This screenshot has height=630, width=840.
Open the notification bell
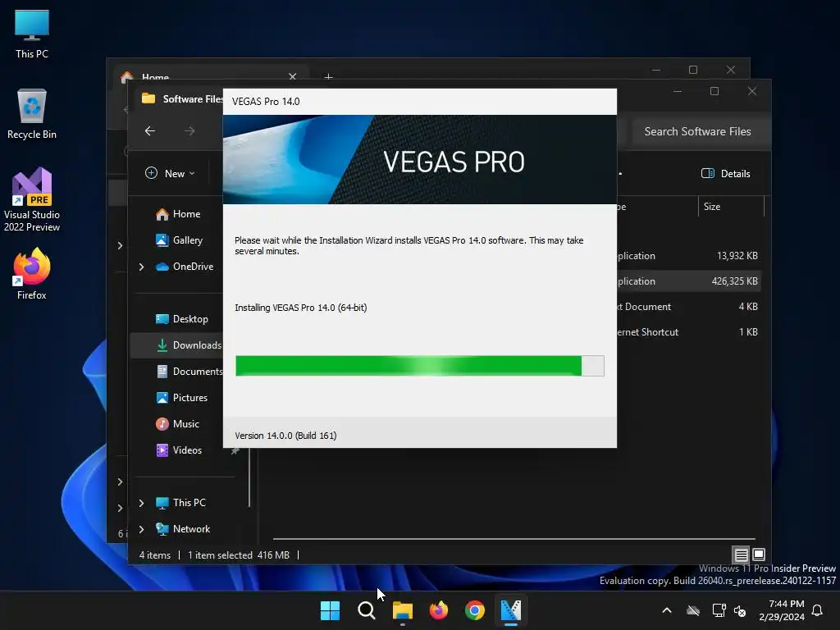point(818,610)
